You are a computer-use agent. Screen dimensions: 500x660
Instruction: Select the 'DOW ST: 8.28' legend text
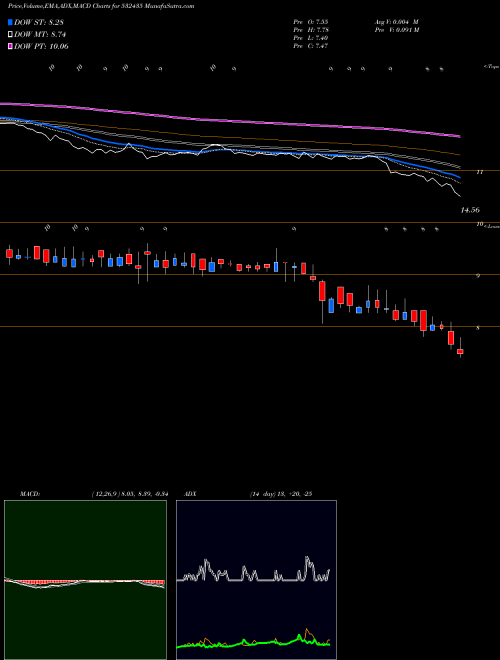[x=39, y=22]
